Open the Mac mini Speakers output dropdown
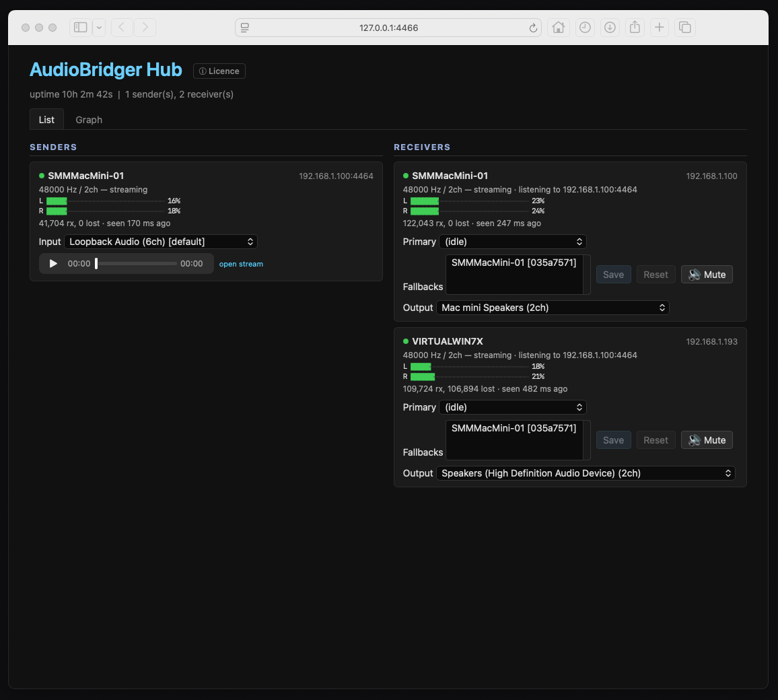778x700 pixels. 553,308
